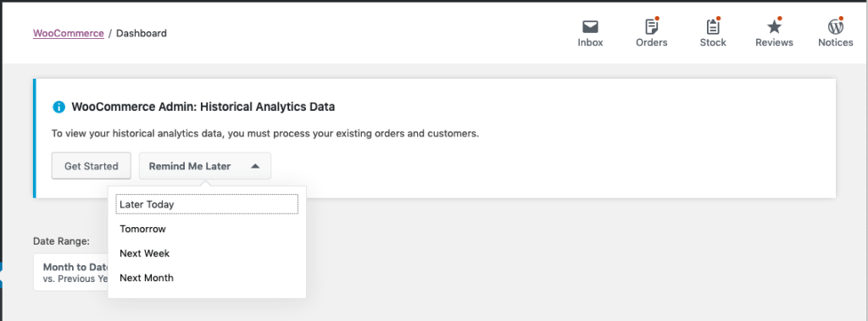Open the Stock clipboard icon
868x321 pixels.
(x=712, y=26)
